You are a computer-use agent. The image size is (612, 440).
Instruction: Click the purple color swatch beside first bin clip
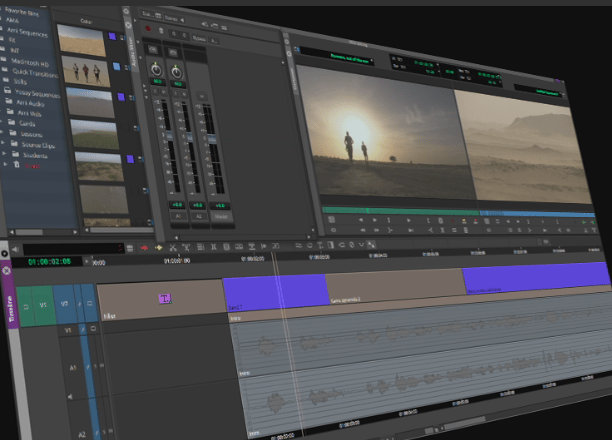pos(112,36)
